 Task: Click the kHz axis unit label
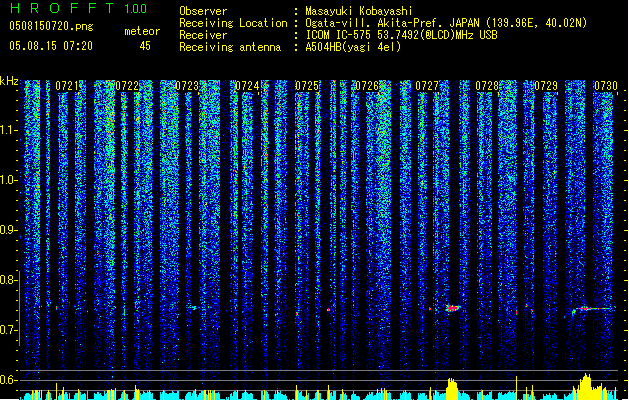[x=9, y=81]
